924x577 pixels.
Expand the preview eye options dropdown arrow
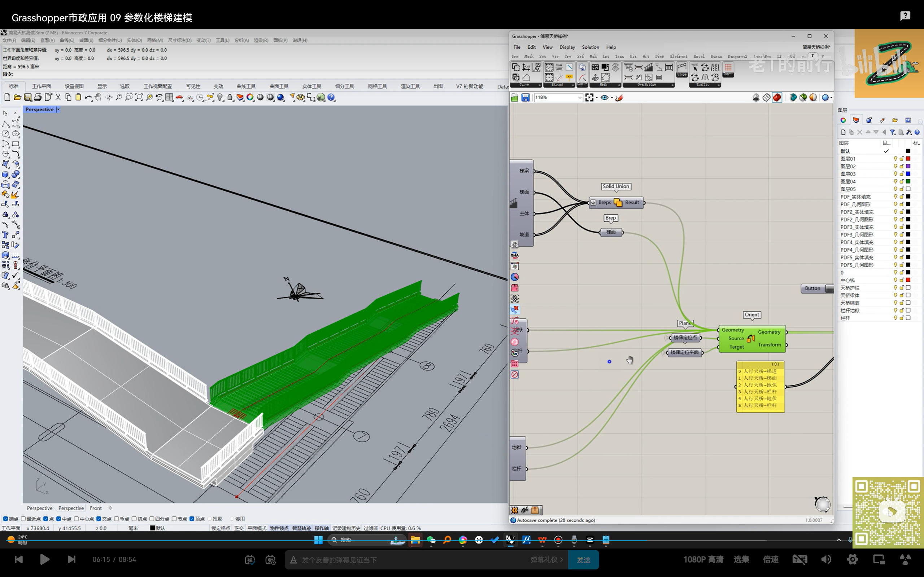click(612, 98)
